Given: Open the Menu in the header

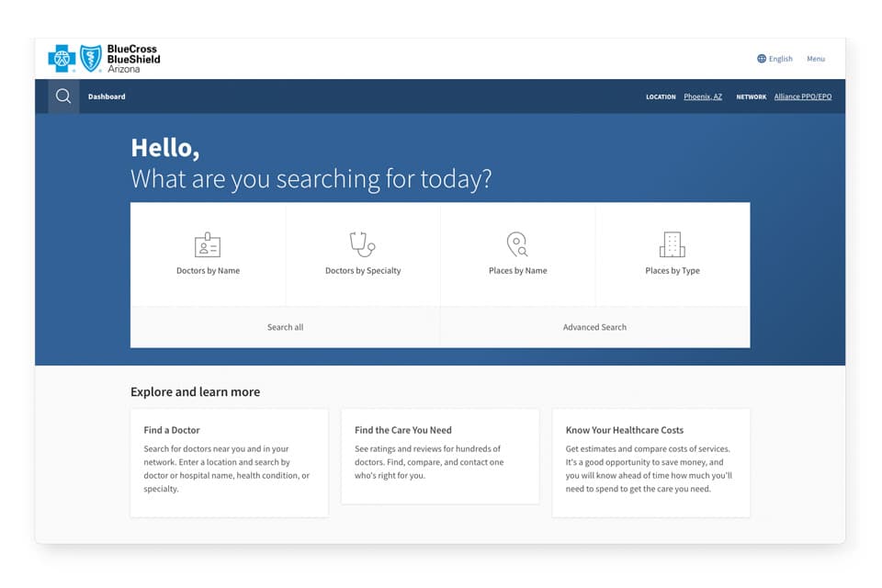Looking at the screenshot, I should 816,59.
